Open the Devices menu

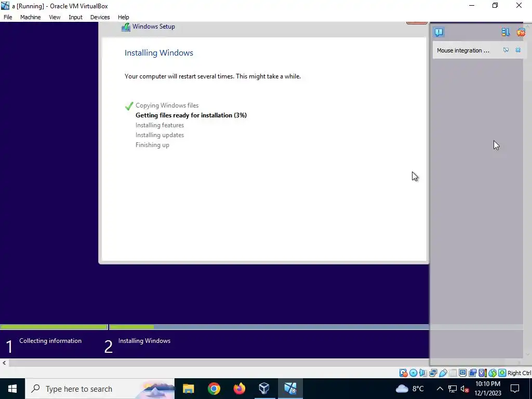point(100,17)
